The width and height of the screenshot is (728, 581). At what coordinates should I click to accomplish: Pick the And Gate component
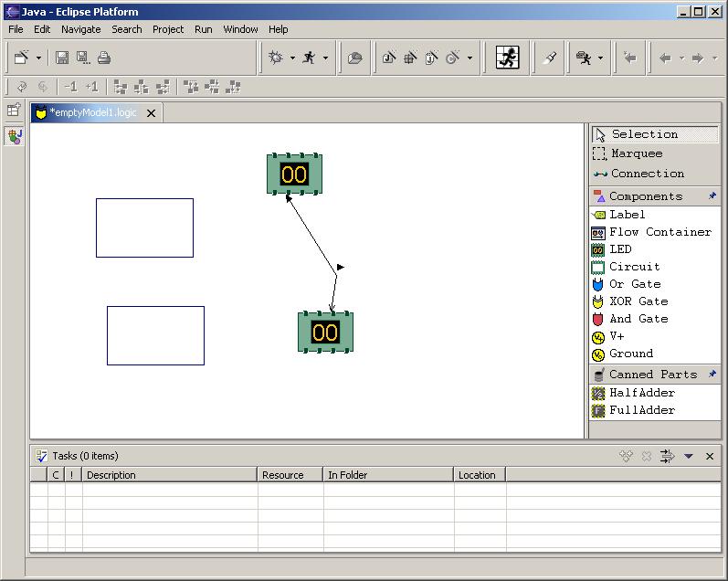coord(655,319)
